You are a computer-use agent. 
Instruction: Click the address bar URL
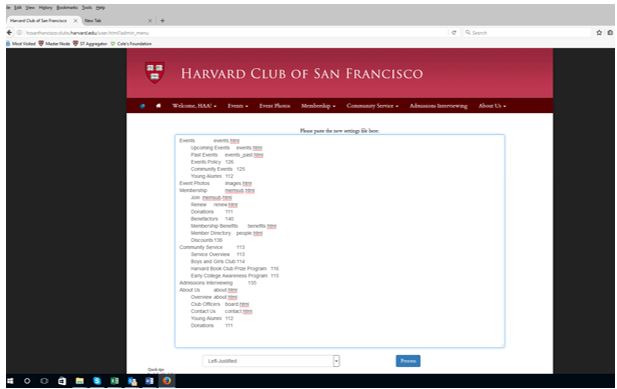pyautogui.click(x=87, y=33)
